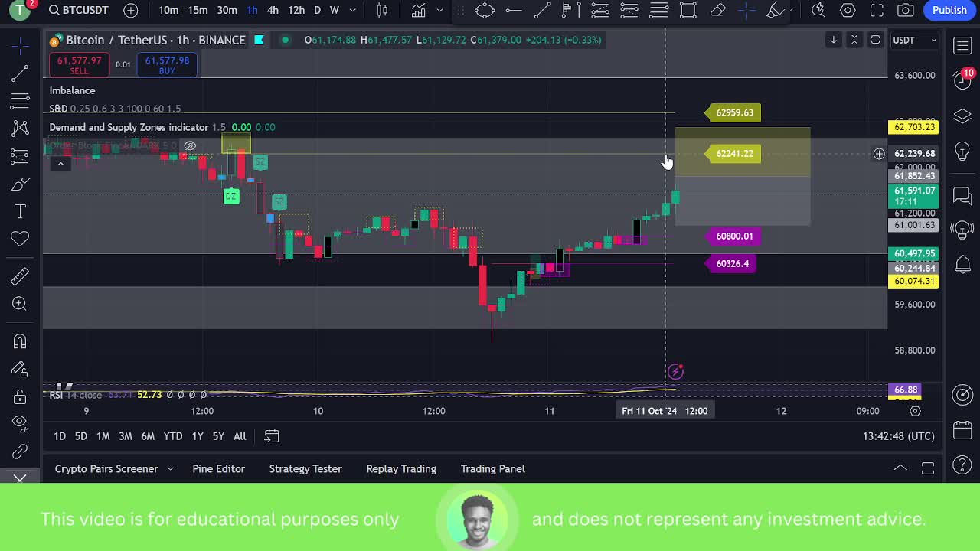Image resolution: width=980 pixels, height=551 pixels.
Task: Select the Demand and Supply Zones indicator label
Action: [x=129, y=127]
